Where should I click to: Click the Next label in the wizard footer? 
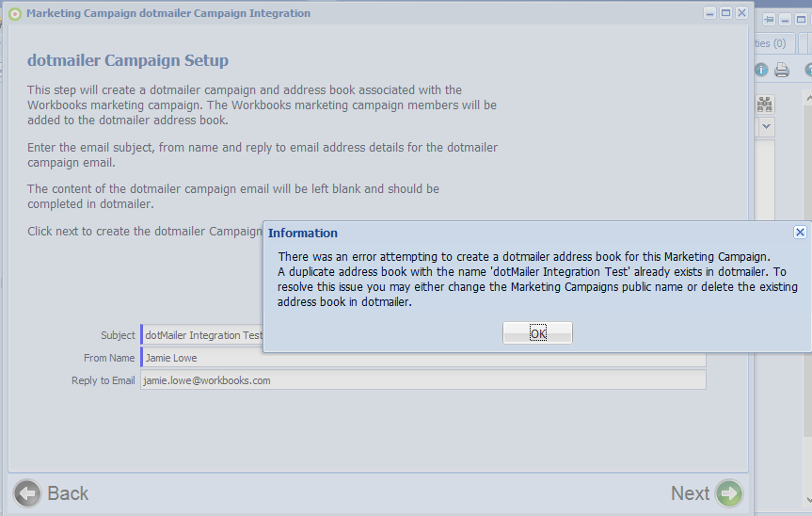click(x=690, y=493)
